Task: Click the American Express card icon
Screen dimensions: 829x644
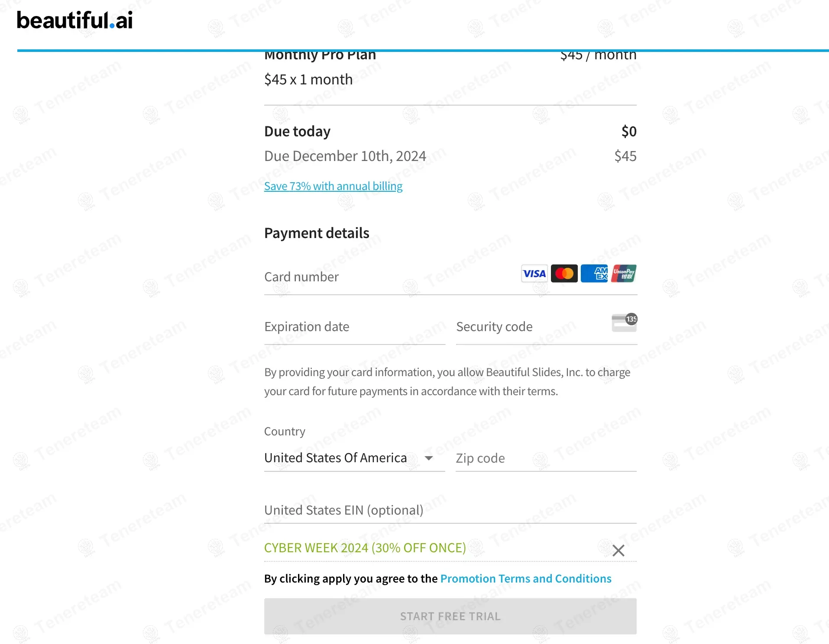Action: tap(594, 274)
